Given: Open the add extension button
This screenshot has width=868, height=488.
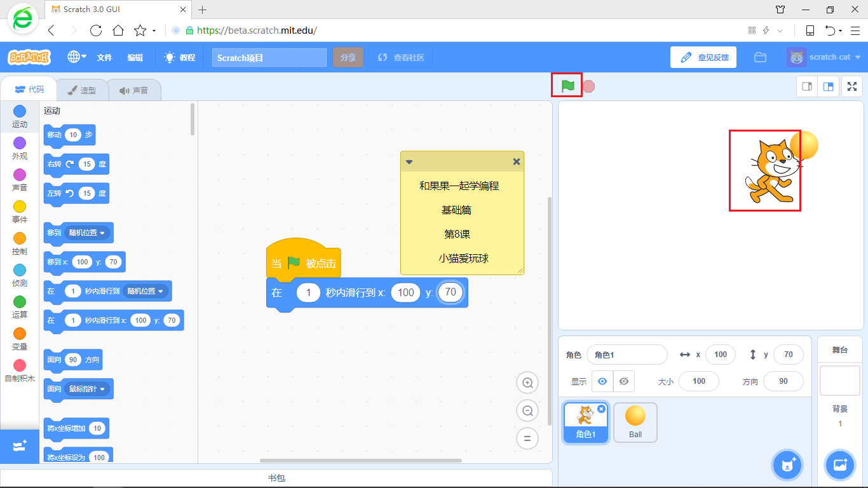Looking at the screenshot, I should pos(20,446).
